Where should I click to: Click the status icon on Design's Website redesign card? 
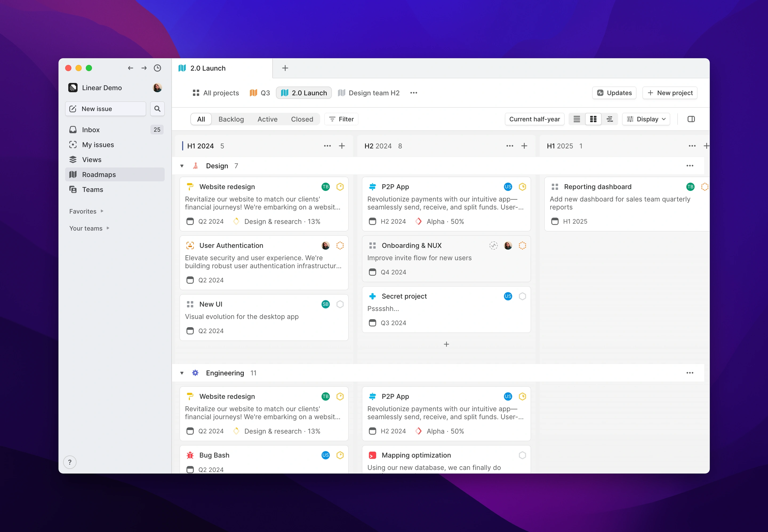[340, 187]
